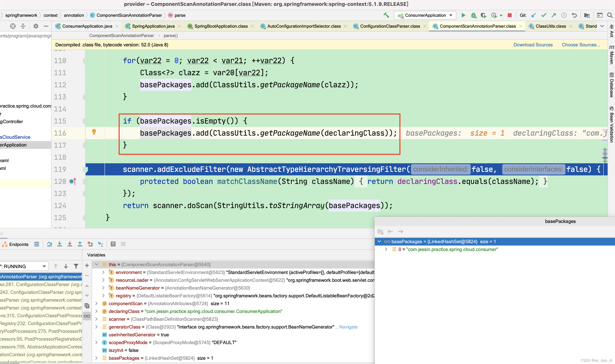Image resolution: width=615 pixels, height=364 pixels.
Task: Click the Navigate link beside generatorClass
Action: (348, 327)
